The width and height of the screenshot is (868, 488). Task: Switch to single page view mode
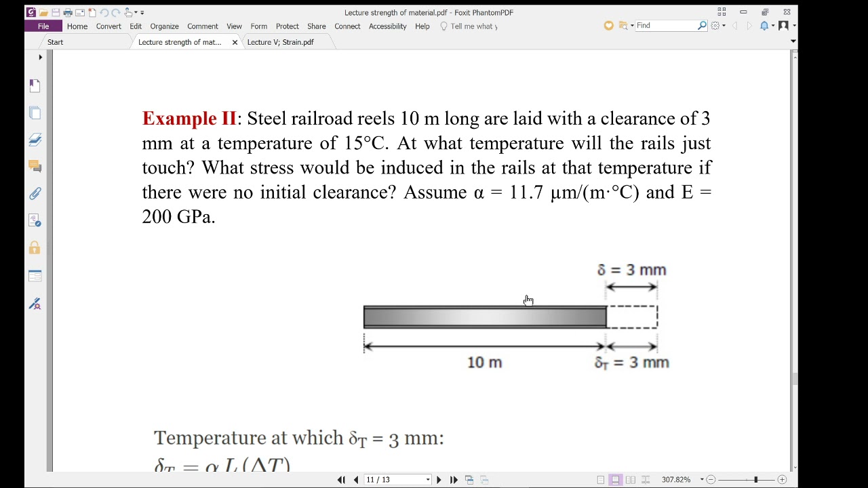601,480
